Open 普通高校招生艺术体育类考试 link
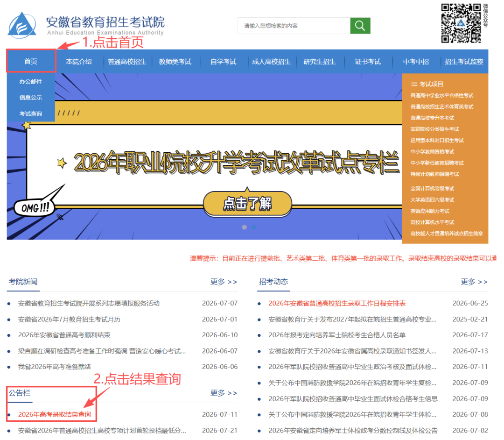Image resolution: width=504 pixels, height=440 pixels. coord(441,106)
